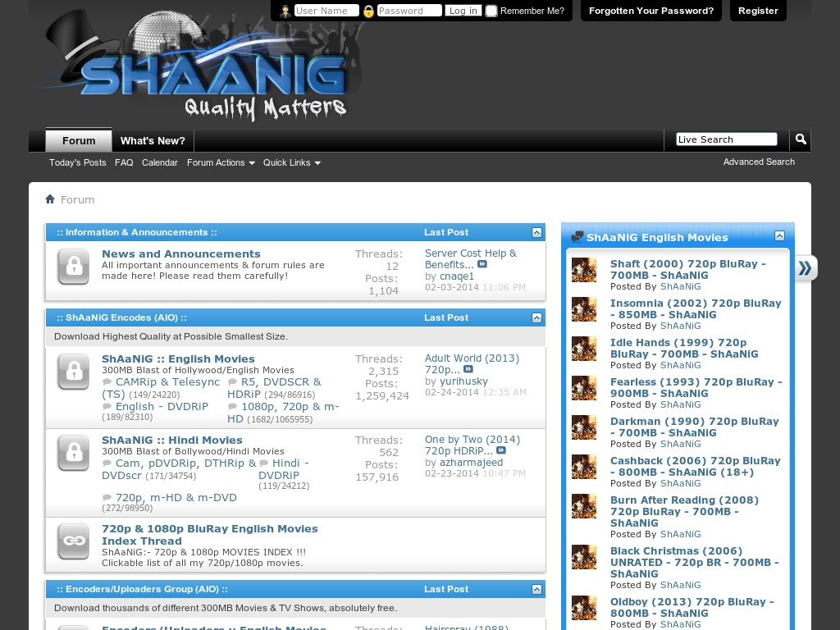Click avatar beside Shaft (2000) post
Viewport: 840px width, 630px height.
click(584, 270)
